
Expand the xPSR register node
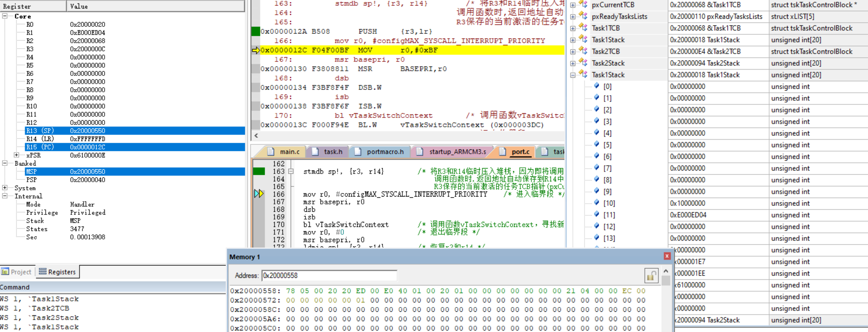coord(16,155)
